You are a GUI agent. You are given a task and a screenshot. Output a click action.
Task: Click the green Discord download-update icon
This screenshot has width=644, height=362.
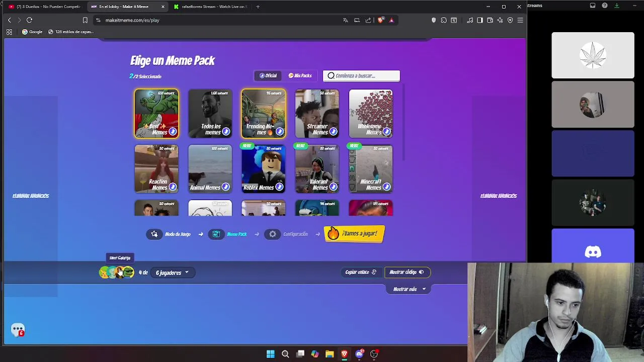pyautogui.click(x=617, y=6)
